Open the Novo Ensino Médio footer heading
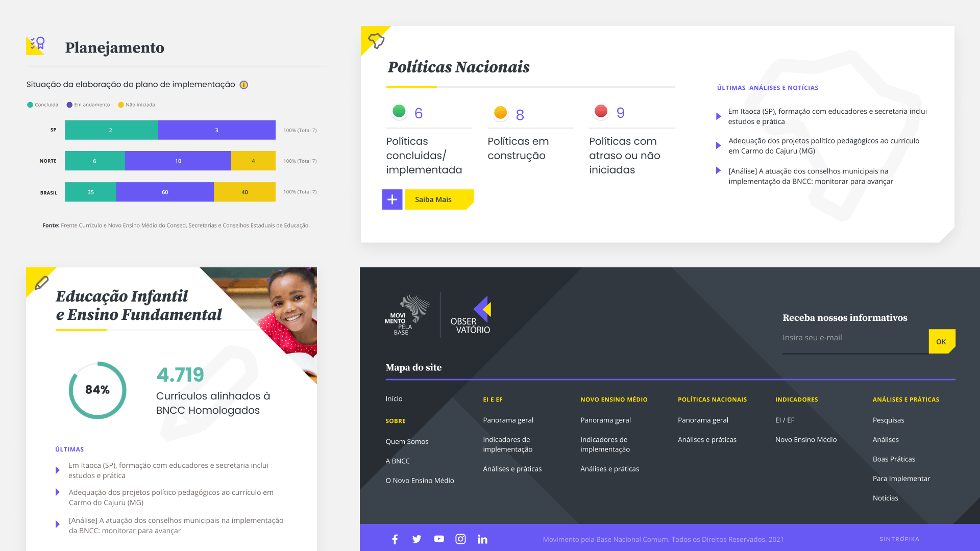This screenshot has height=551, width=980. tap(614, 399)
